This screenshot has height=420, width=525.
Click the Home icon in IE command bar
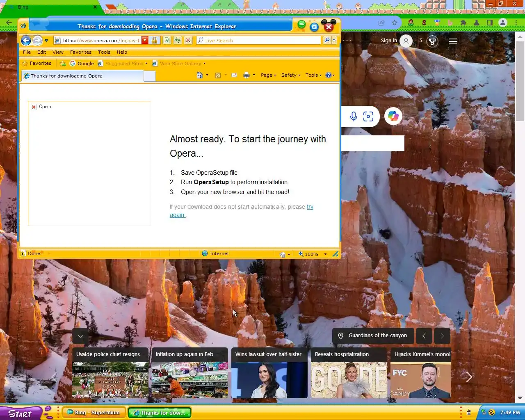coord(200,75)
